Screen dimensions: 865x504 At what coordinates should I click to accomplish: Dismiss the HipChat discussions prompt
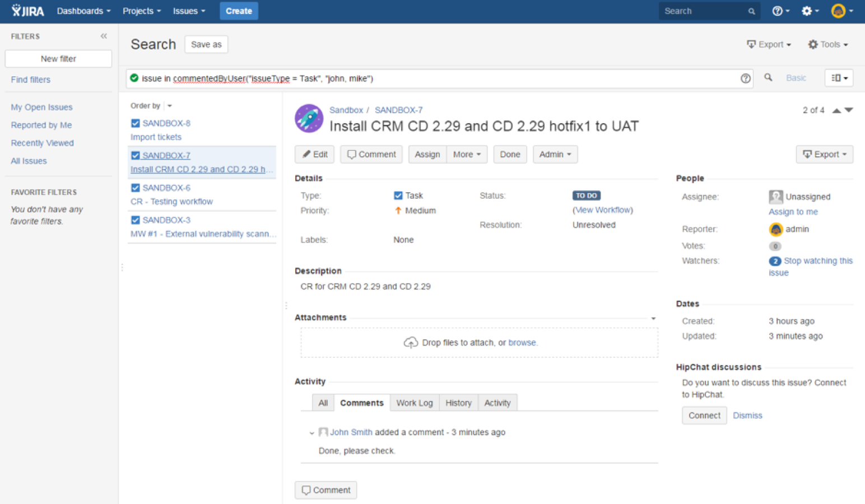tap(747, 416)
